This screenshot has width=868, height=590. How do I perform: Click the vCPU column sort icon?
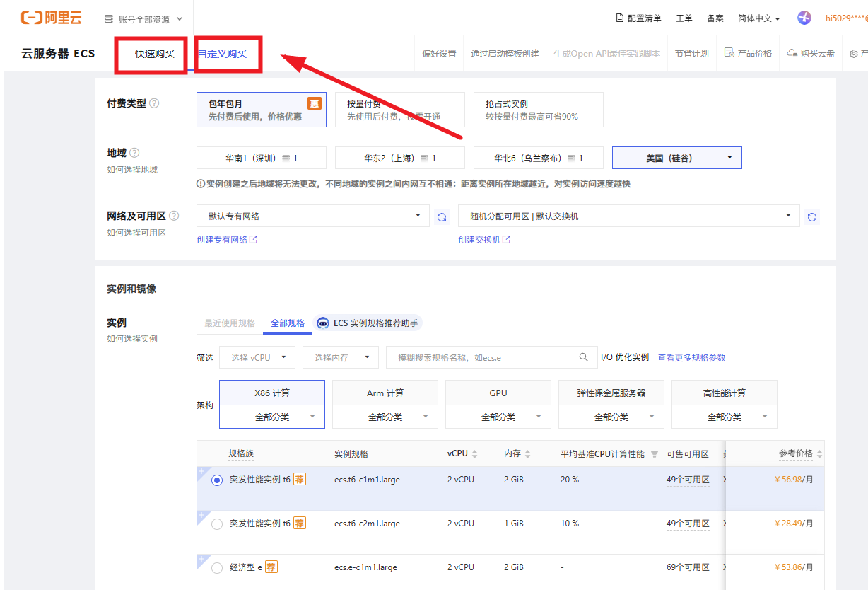pyautogui.click(x=474, y=454)
